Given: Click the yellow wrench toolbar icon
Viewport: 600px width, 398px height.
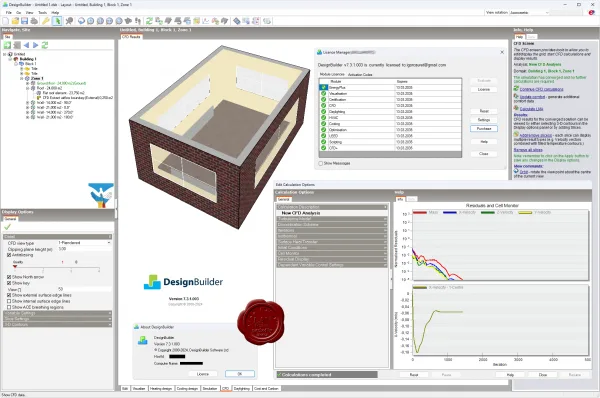Looking at the screenshot, I should [46, 21].
